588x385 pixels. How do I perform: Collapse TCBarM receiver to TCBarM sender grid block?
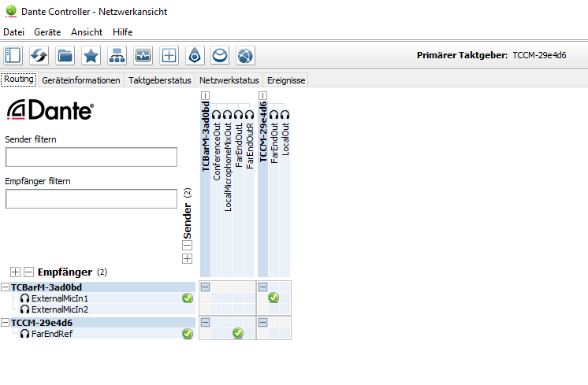(205, 287)
